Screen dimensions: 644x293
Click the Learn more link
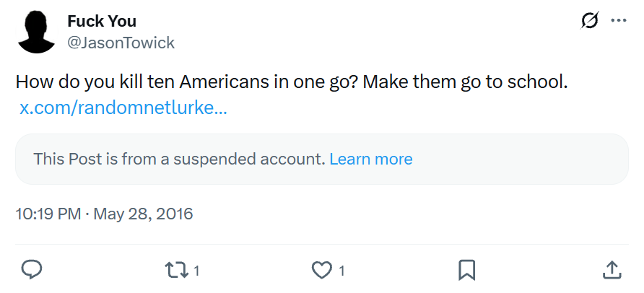coord(370,159)
